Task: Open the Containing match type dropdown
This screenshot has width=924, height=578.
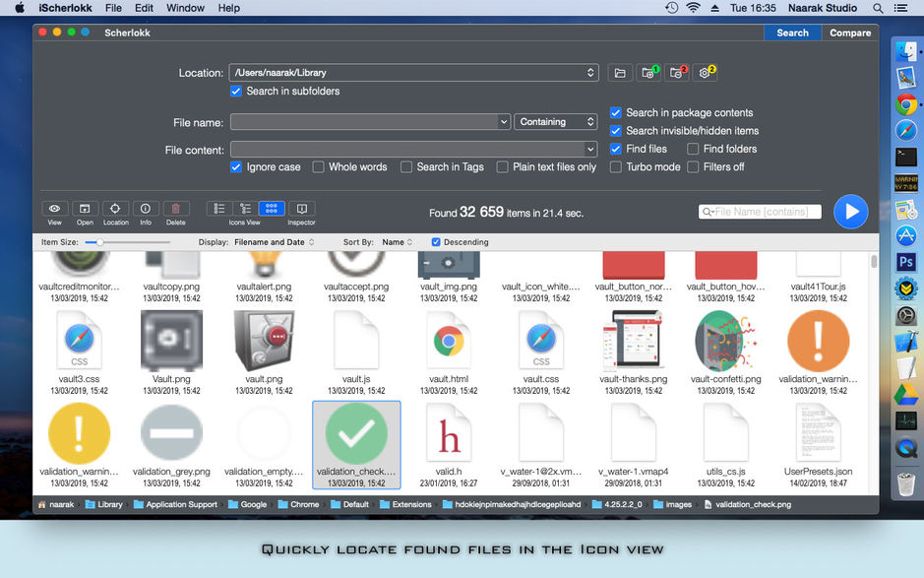Action: coord(555,122)
